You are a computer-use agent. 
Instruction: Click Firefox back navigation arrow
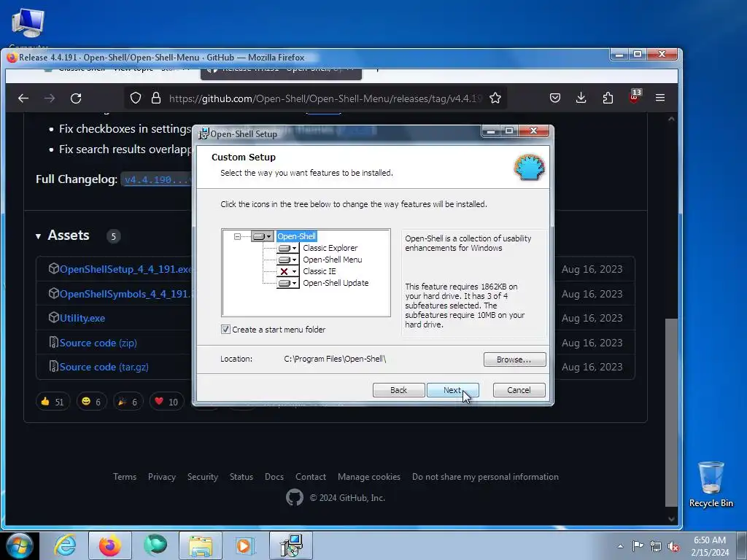click(x=23, y=98)
